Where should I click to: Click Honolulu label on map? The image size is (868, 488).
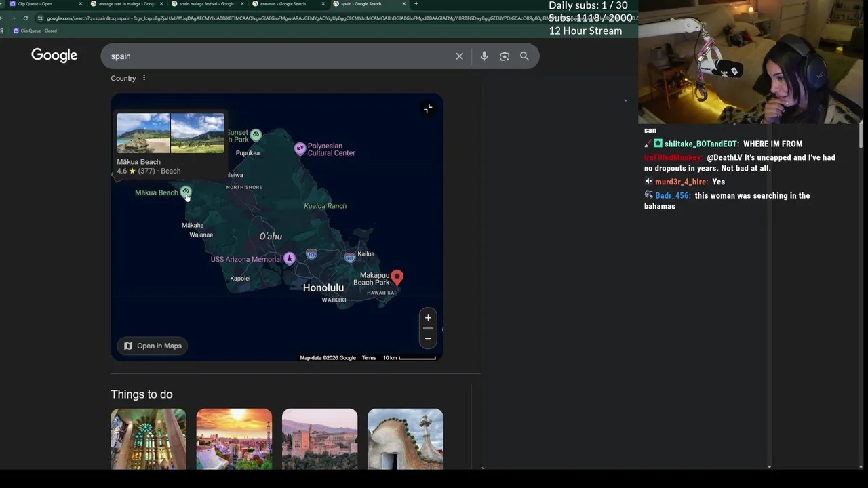pyautogui.click(x=323, y=288)
